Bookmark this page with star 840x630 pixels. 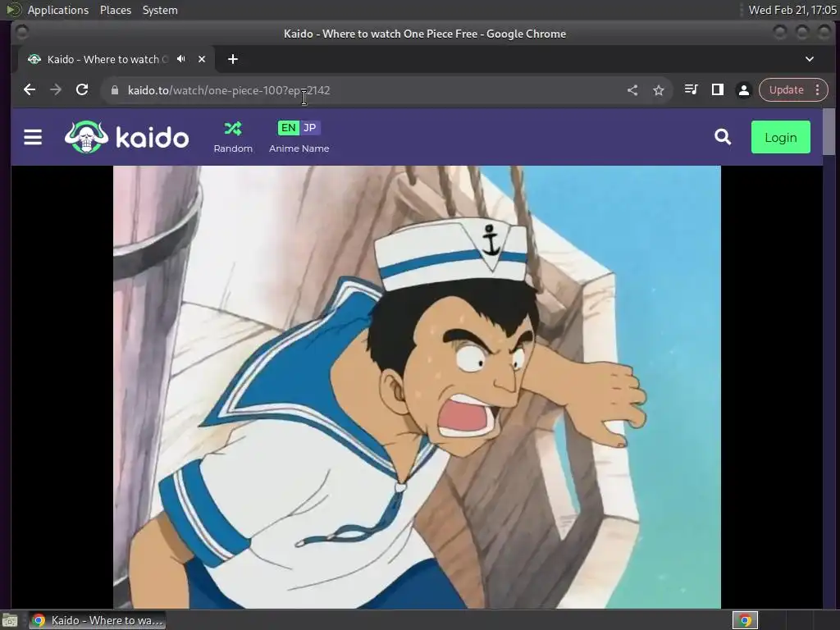(x=659, y=90)
